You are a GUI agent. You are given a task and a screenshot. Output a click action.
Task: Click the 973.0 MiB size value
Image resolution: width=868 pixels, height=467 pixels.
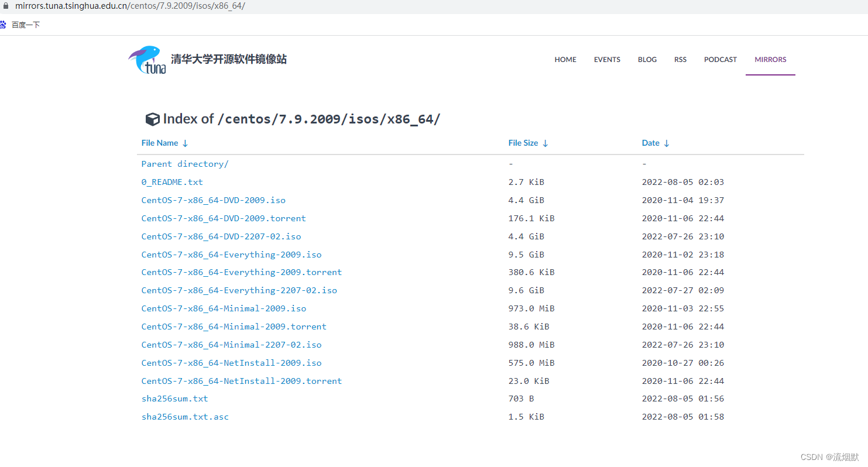531,308
